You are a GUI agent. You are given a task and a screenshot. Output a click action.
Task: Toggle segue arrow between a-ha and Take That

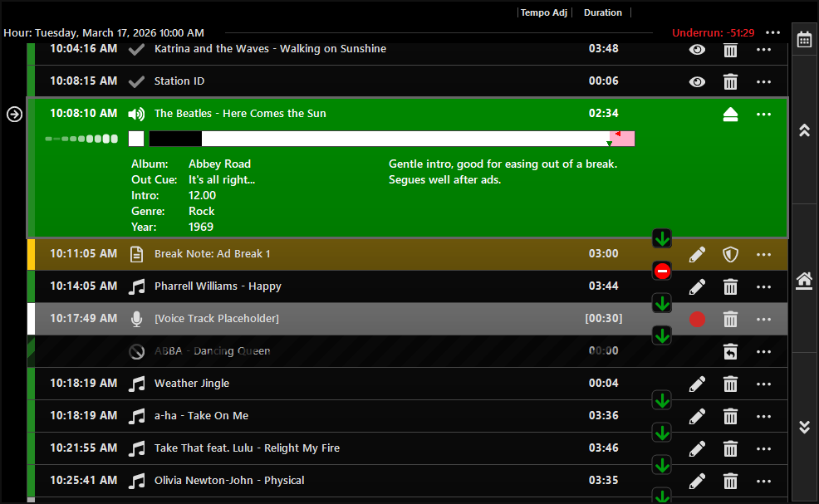pos(662,433)
